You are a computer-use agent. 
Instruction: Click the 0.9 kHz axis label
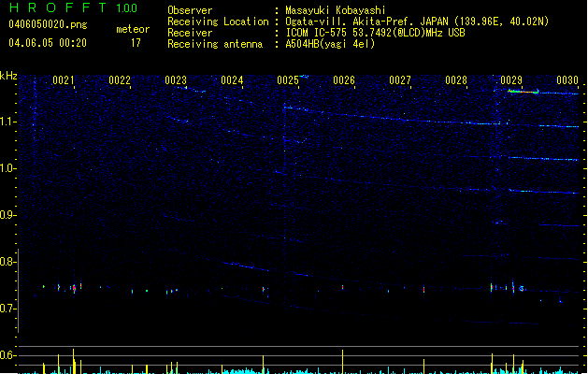point(8,215)
